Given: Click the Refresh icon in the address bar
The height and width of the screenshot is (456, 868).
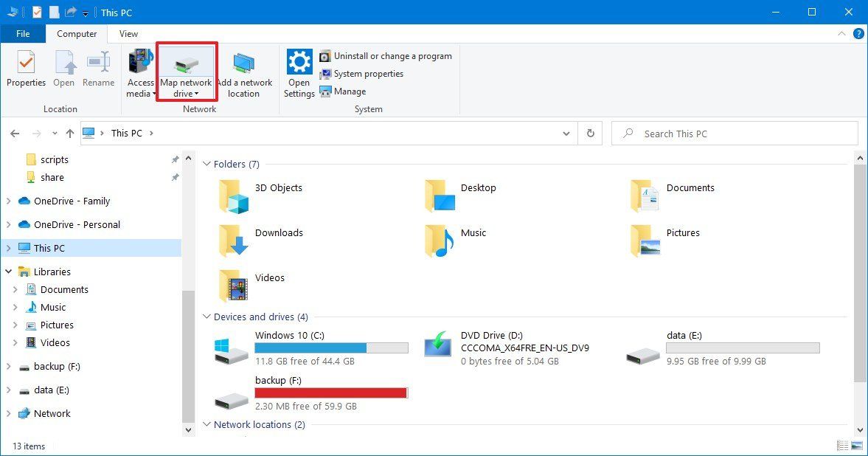Looking at the screenshot, I should [590, 133].
